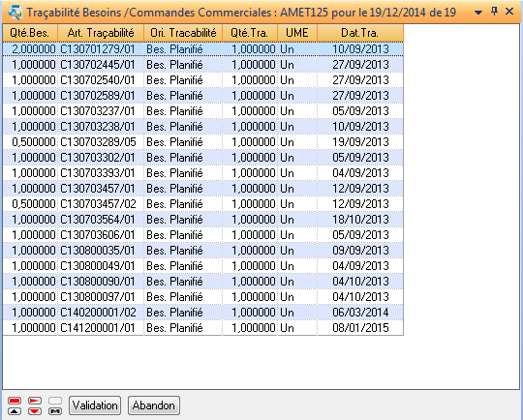The image size is (523, 420).
Task: Click the small M icon button
Action: [55, 411]
